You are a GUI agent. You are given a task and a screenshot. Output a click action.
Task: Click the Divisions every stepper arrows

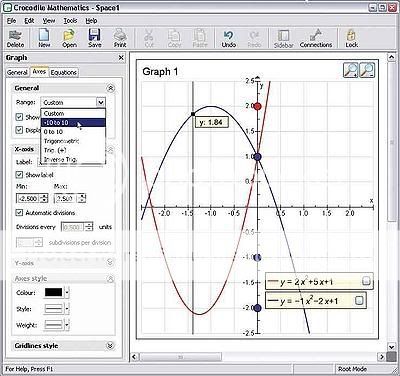click(x=89, y=227)
